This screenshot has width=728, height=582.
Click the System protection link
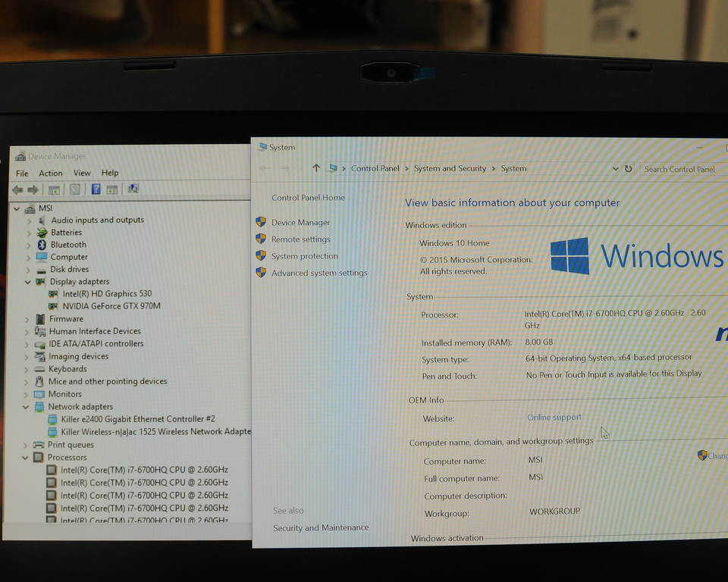305,255
